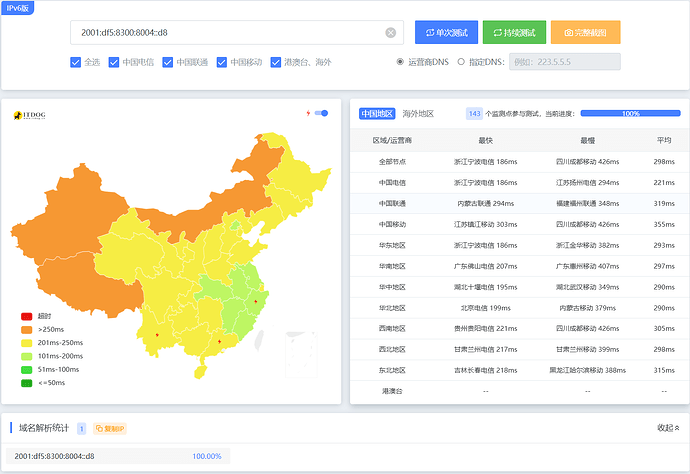Toggle the 全选 checkbox
Image resolution: width=690 pixels, height=474 pixels.
(x=75, y=62)
